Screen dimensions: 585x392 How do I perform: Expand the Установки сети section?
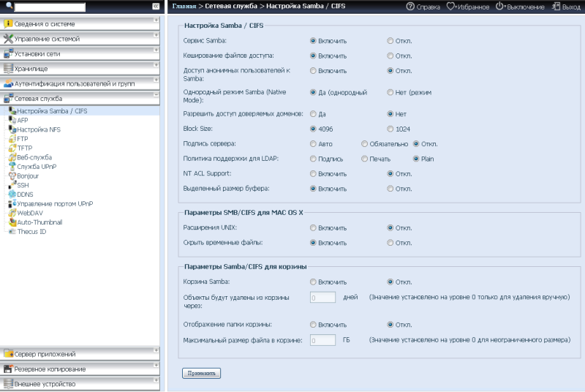[156, 50]
